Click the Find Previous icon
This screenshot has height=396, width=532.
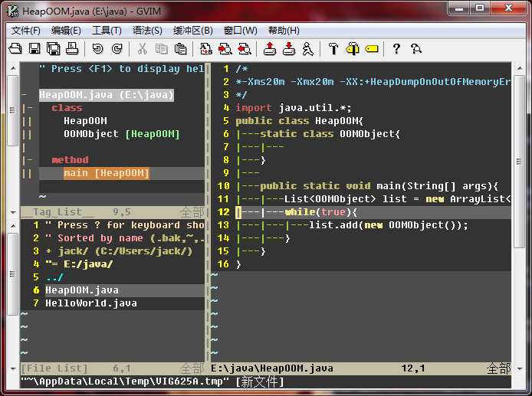tap(245, 49)
